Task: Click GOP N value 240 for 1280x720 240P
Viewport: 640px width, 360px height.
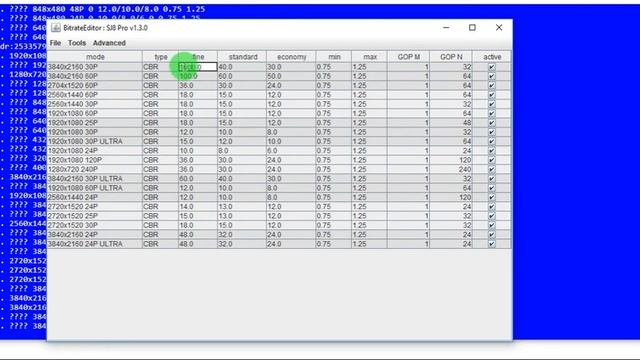Action: 451,169
